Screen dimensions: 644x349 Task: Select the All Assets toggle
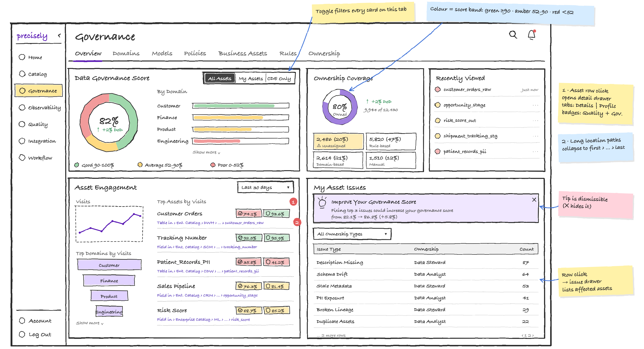219,78
